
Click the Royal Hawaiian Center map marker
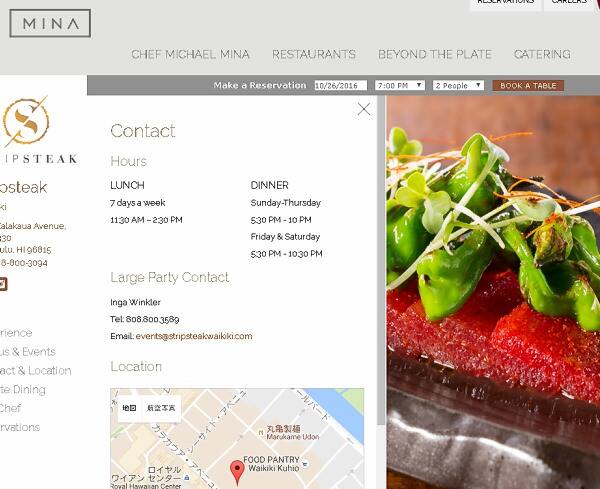tap(186, 478)
